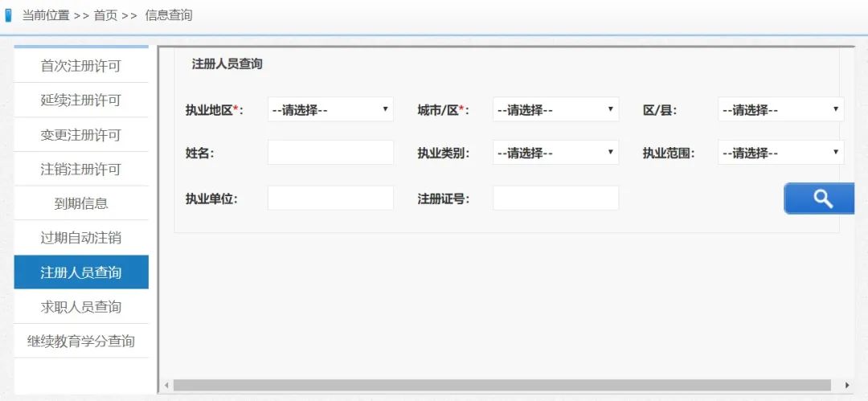
Task: Click the 注册证号 input field
Action: click(x=555, y=198)
